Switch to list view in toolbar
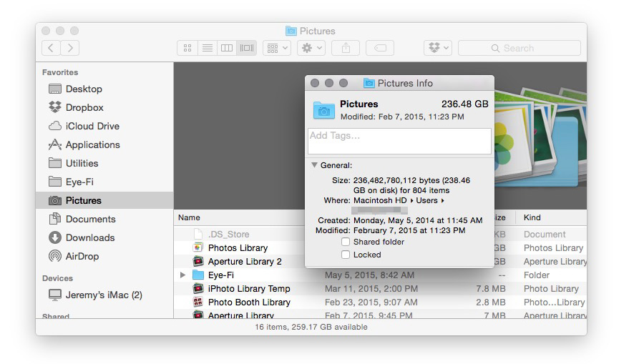 208,48
